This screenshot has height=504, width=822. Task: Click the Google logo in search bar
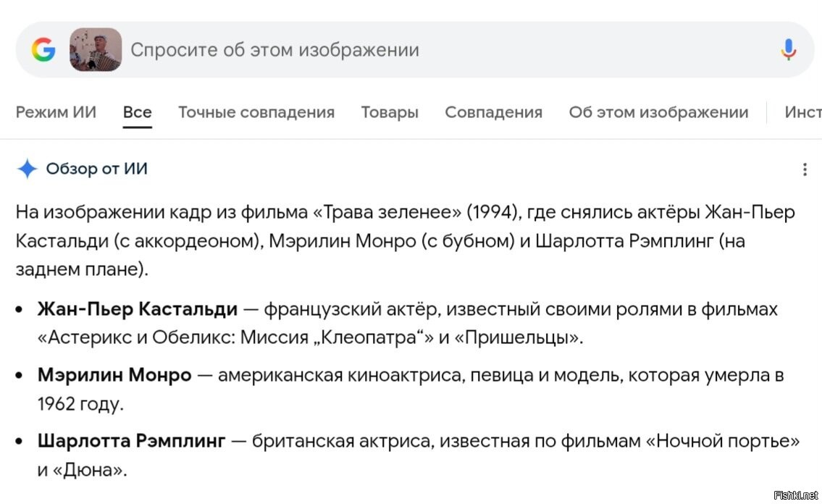43,49
